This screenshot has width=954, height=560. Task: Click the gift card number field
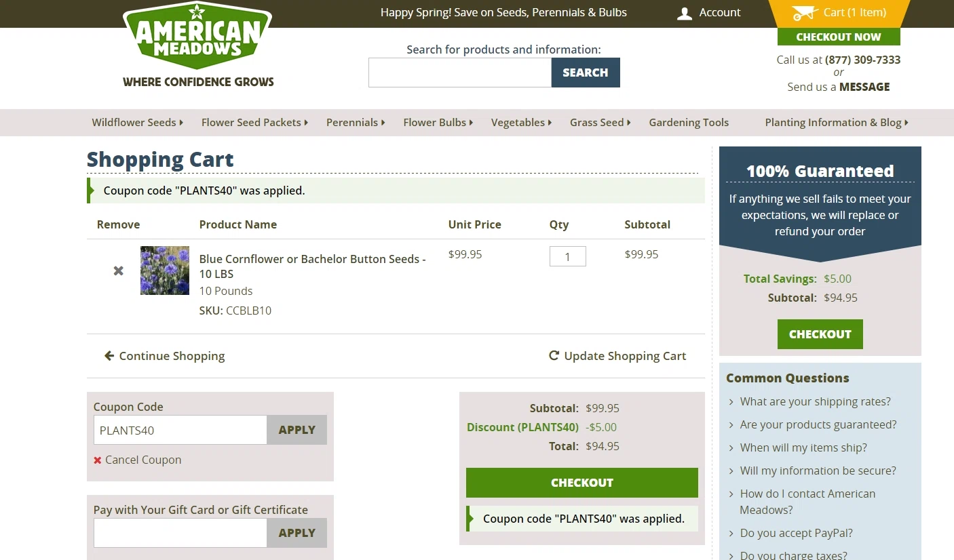pyautogui.click(x=180, y=533)
